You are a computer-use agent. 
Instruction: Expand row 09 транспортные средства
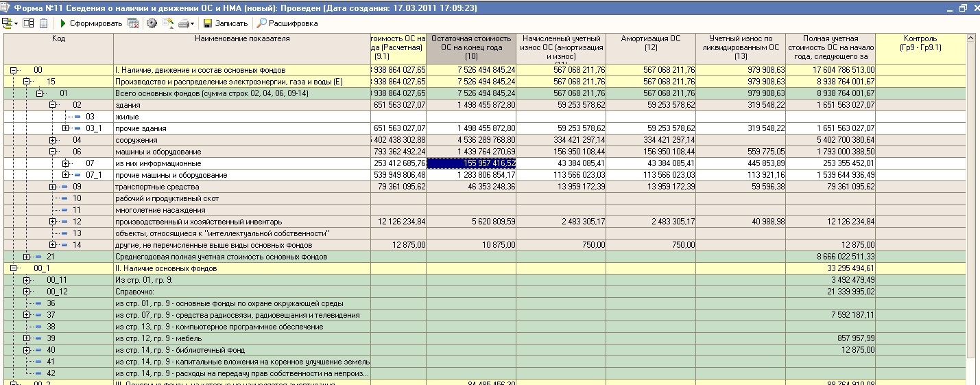52,187
